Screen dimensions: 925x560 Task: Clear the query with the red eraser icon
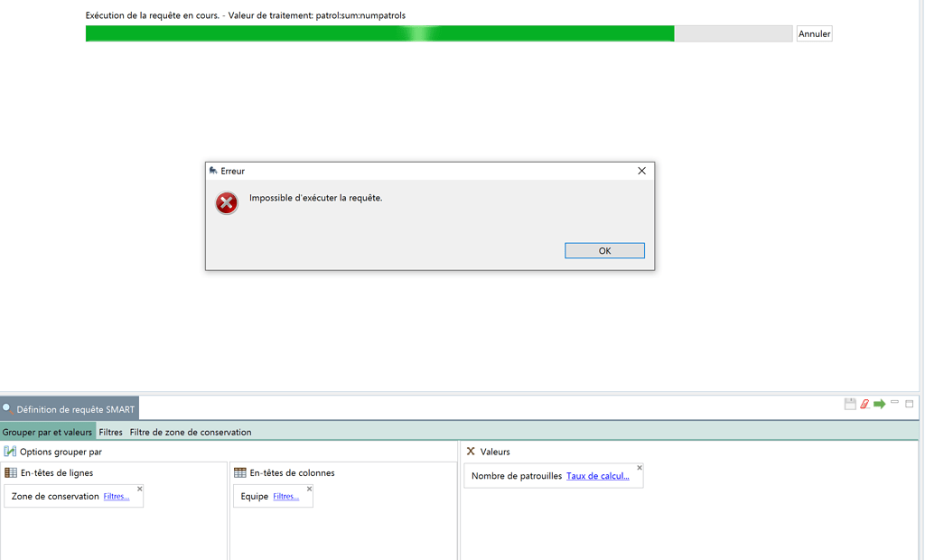[x=864, y=404]
